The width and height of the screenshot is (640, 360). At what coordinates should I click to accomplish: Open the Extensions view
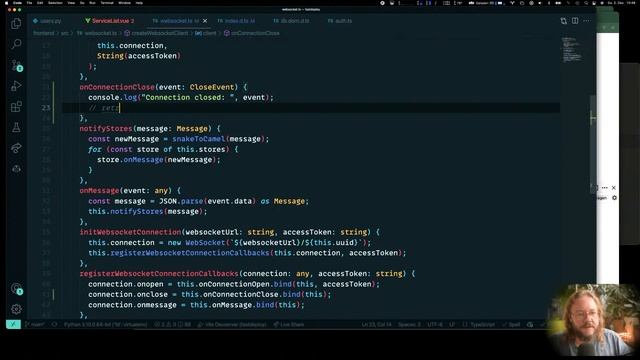tap(16, 107)
